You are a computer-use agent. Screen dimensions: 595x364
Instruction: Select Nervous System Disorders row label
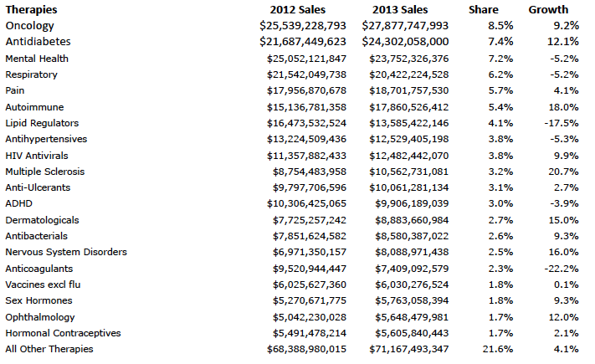point(66,252)
